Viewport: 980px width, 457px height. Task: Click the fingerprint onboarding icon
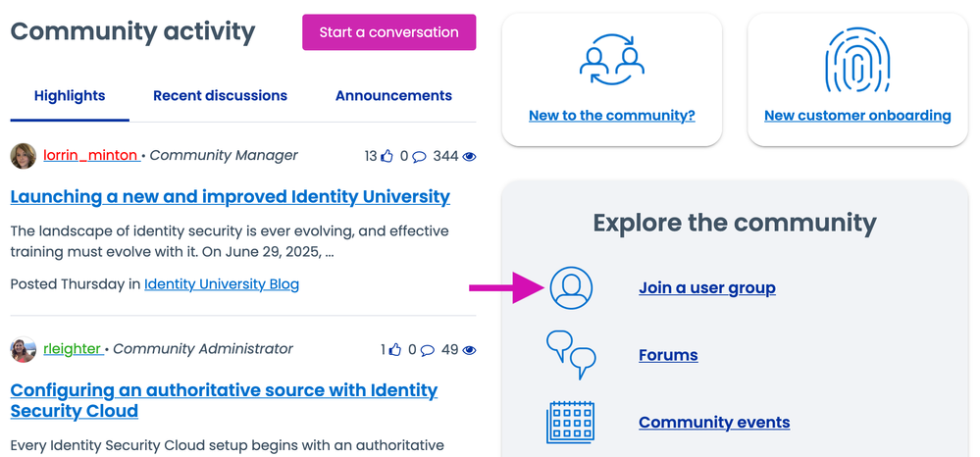(x=856, y=60)
